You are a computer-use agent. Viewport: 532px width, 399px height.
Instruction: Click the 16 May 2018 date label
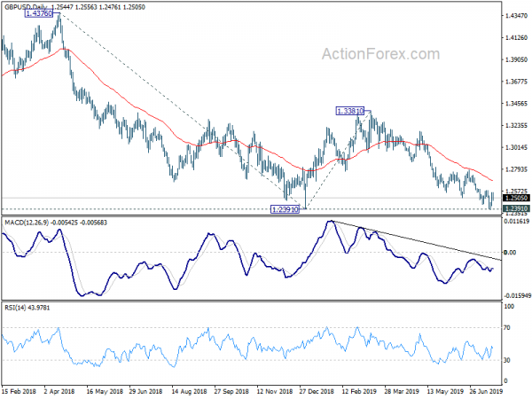coord(105,391)
